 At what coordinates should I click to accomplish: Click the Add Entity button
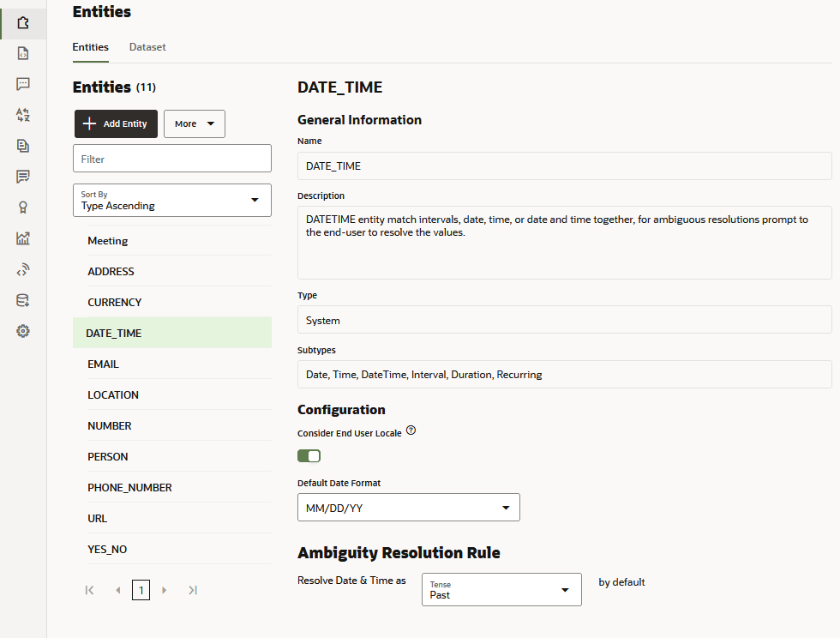116,123
